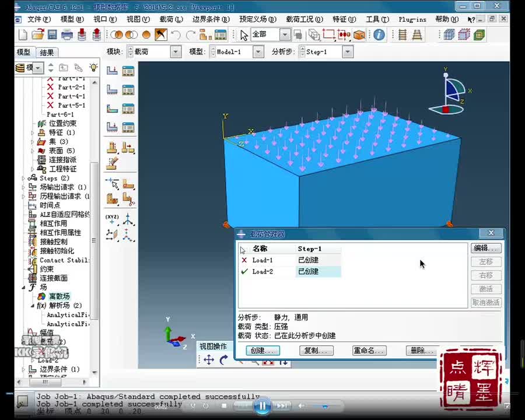The image size is (525, 420).
Task: Open model database folder icon
Action: coord(38,34)
